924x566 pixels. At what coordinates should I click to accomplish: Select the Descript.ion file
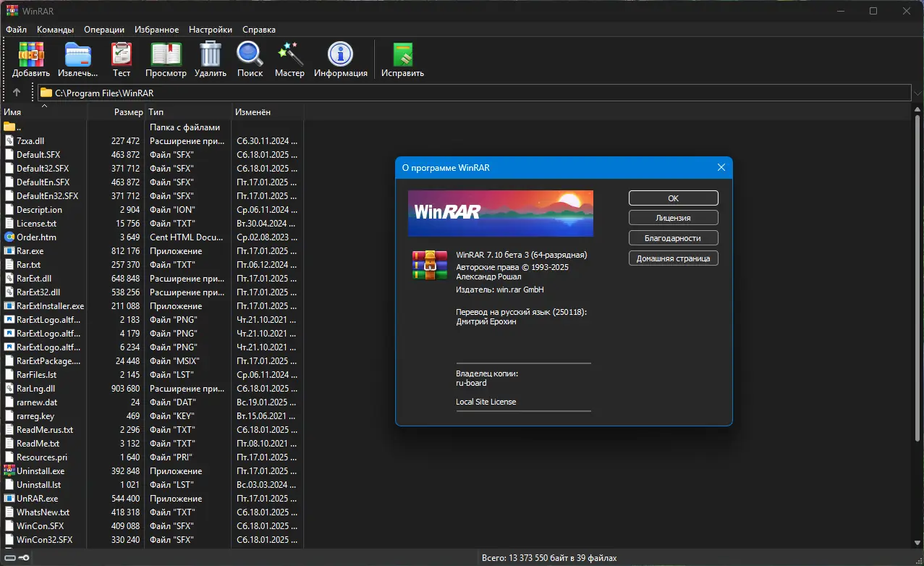[39, 209]
